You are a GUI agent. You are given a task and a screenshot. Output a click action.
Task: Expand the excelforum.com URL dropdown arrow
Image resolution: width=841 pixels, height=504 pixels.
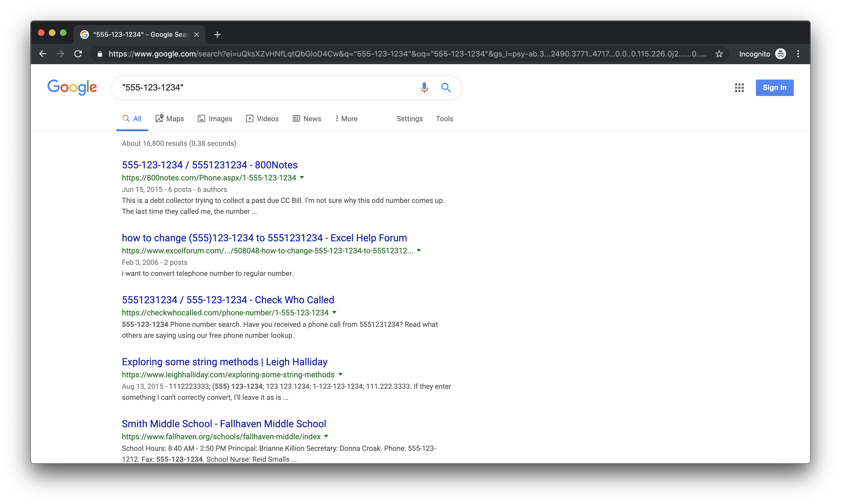click(419, 250)
